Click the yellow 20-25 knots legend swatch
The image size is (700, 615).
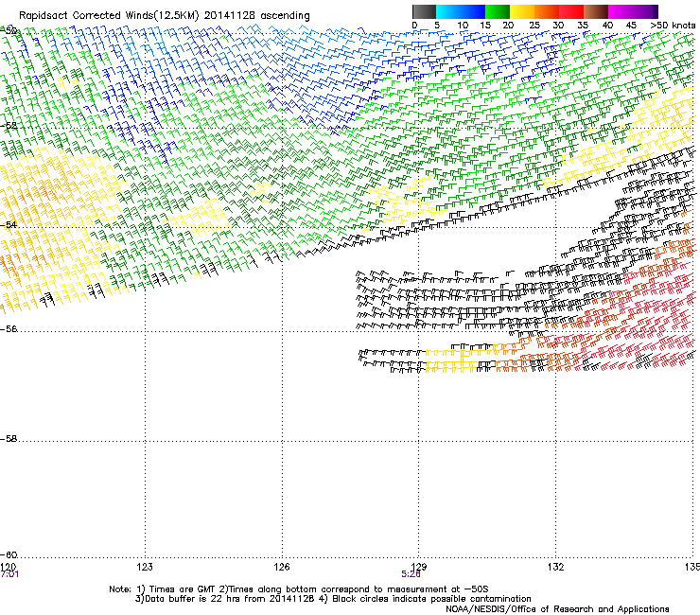click(522, 11)
